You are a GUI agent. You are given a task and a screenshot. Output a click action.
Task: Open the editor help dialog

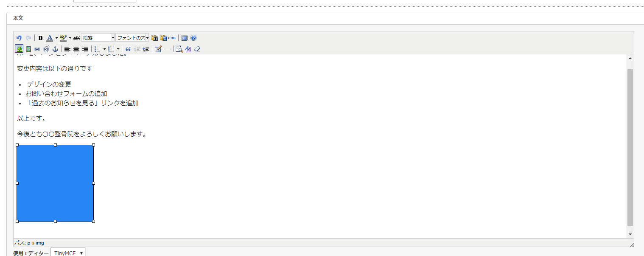click(193, 38)
